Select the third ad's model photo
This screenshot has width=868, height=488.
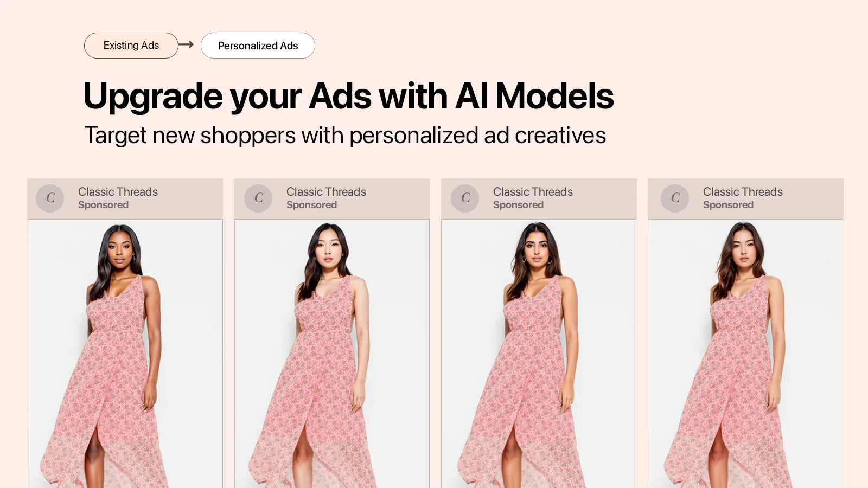(x=539, y=354)
